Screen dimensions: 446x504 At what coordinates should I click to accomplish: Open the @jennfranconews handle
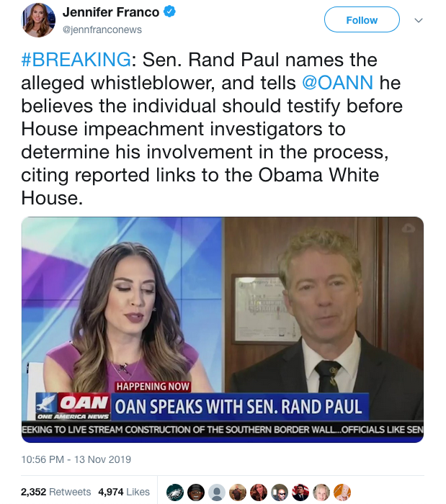102,30
